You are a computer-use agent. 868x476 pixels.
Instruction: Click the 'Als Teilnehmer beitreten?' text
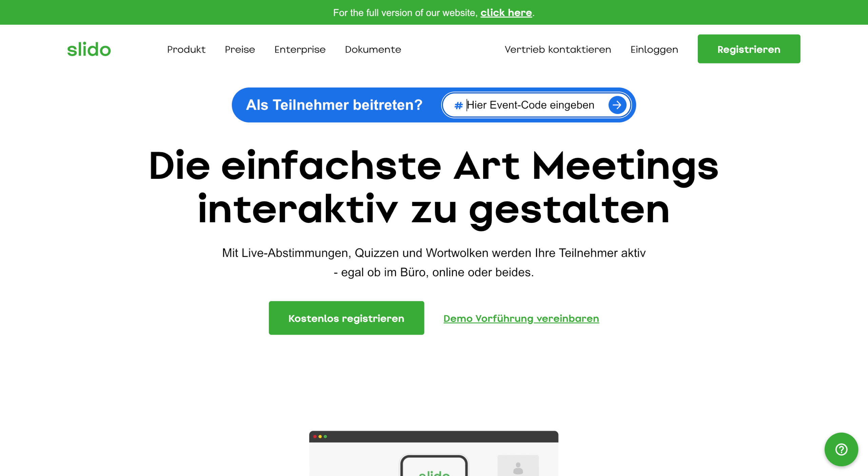click(334, 105)
